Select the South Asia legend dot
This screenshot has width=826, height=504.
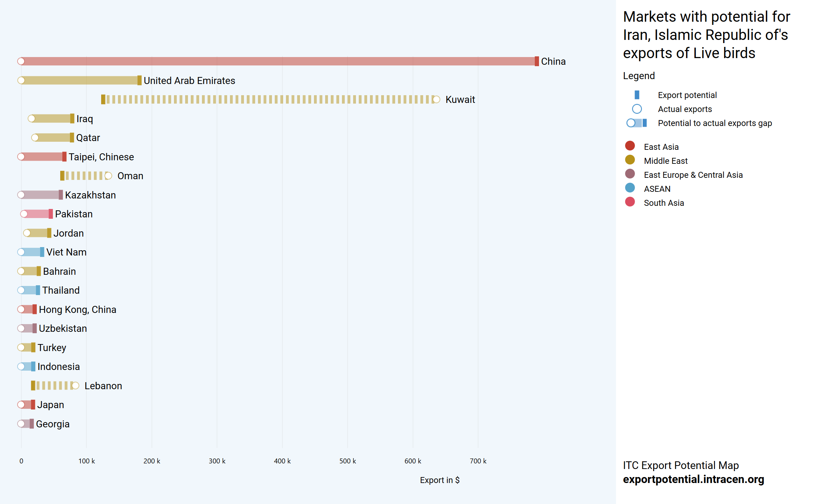pos(630,202)
